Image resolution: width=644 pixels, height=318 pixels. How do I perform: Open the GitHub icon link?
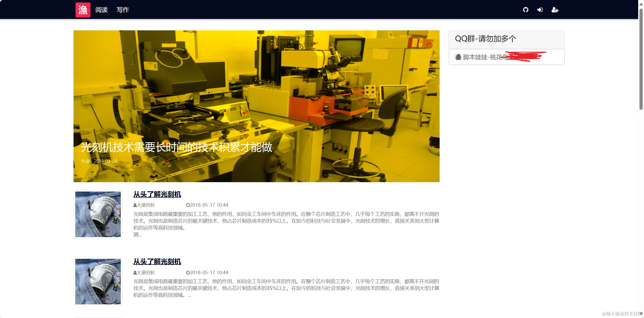pos(526,10)
